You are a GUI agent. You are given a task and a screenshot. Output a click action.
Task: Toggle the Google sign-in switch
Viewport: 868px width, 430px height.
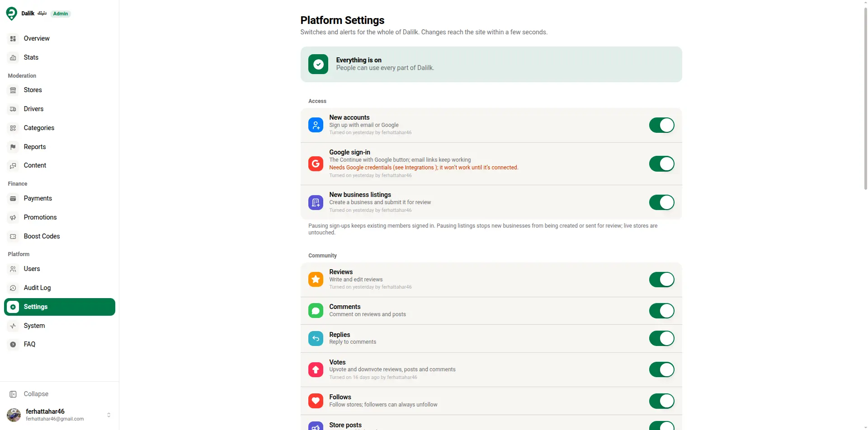[x=661, y=164]
